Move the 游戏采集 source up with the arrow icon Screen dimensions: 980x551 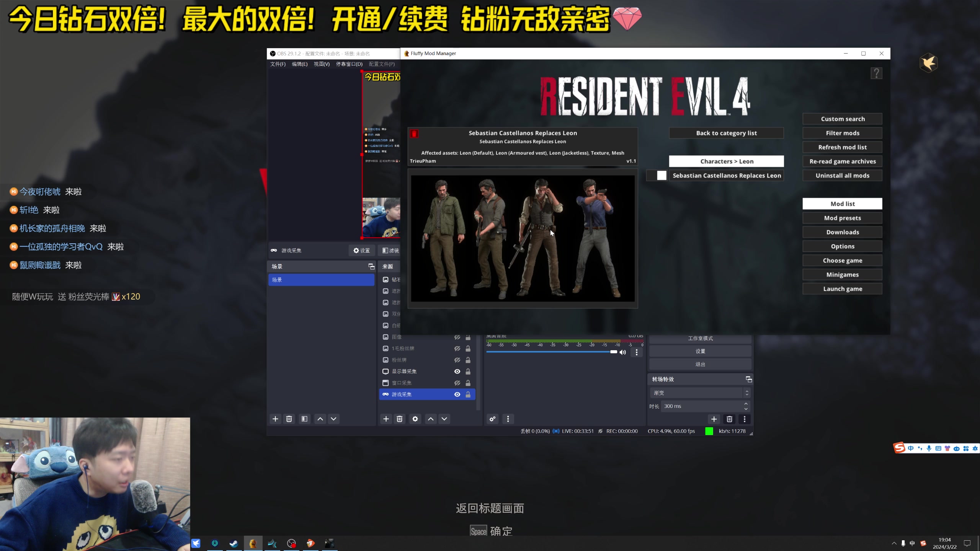tap(430, 419)
